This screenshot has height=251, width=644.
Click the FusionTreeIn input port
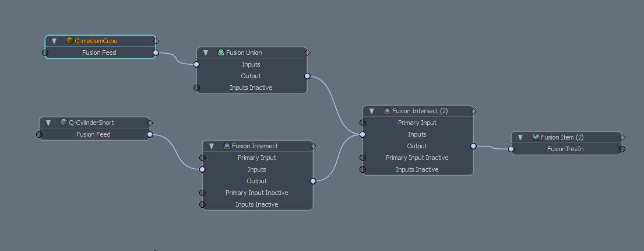point(511,149)
